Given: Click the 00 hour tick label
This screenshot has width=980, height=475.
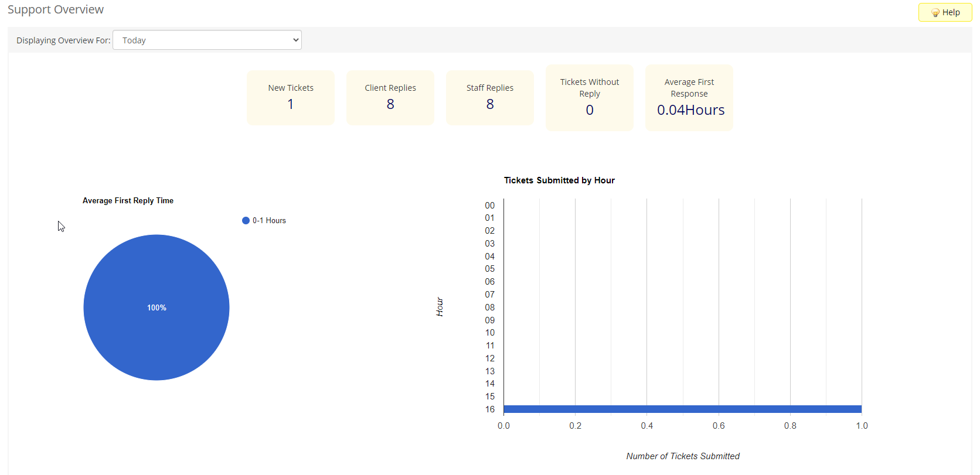Looking at the screenshot, I should click(490, 206).
